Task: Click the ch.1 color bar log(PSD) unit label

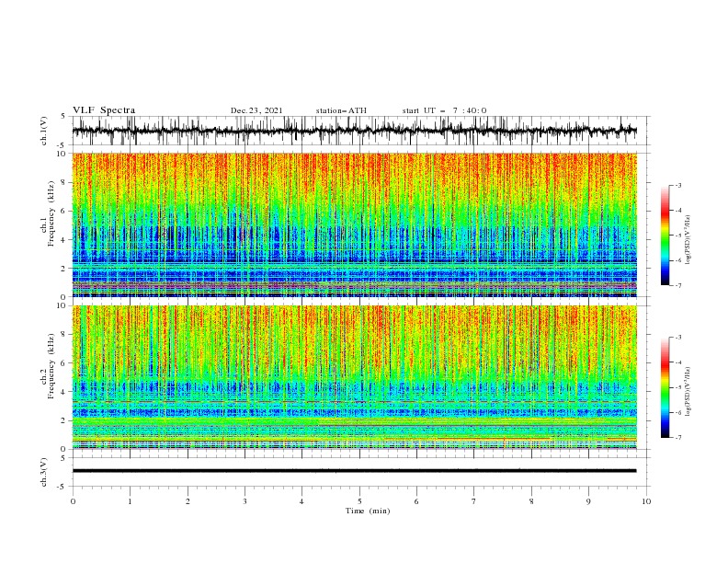Action: (688, 240)
